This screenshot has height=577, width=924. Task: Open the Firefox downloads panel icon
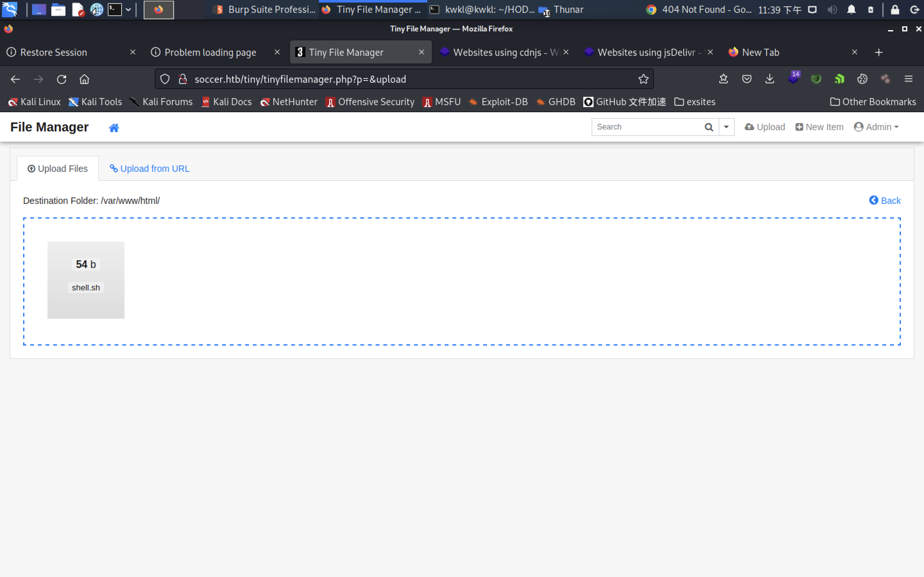[769, 79]
